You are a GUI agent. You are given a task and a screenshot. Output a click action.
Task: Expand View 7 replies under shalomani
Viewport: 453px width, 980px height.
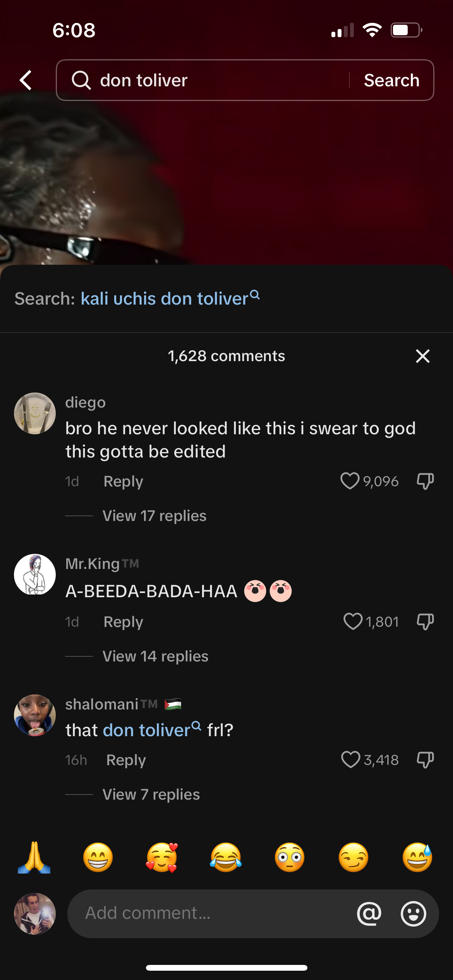pos(151,795)
